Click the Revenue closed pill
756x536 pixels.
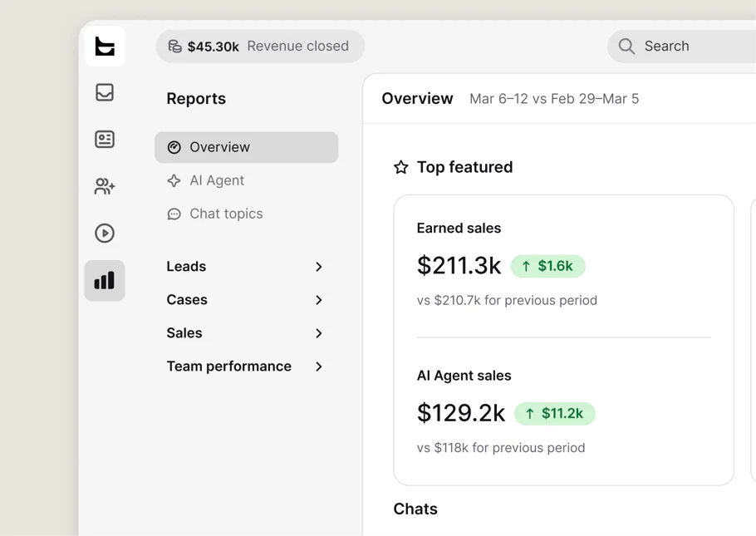coord(260,47)
